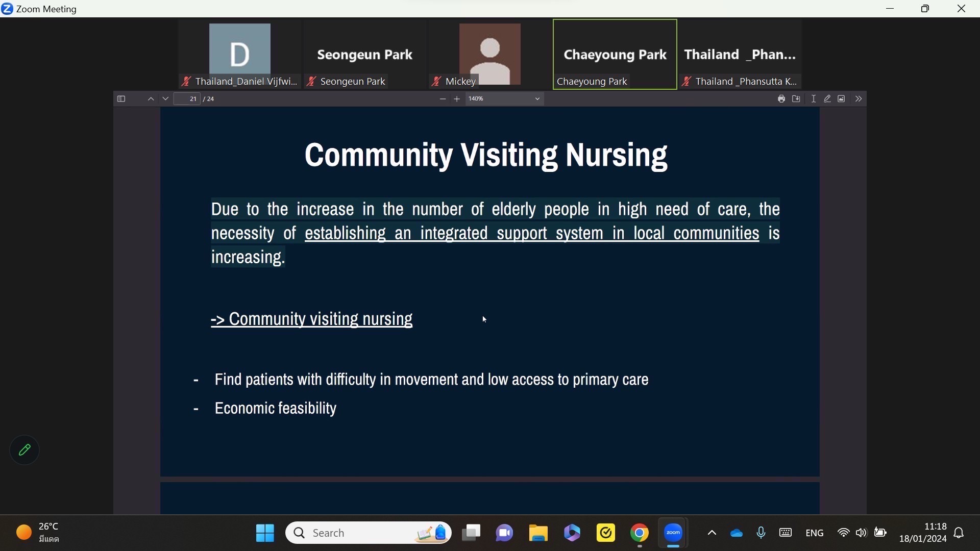Viewport: 980px width, 551px height.
Task: Select the text cursor tool
Action: coord(814,99)
